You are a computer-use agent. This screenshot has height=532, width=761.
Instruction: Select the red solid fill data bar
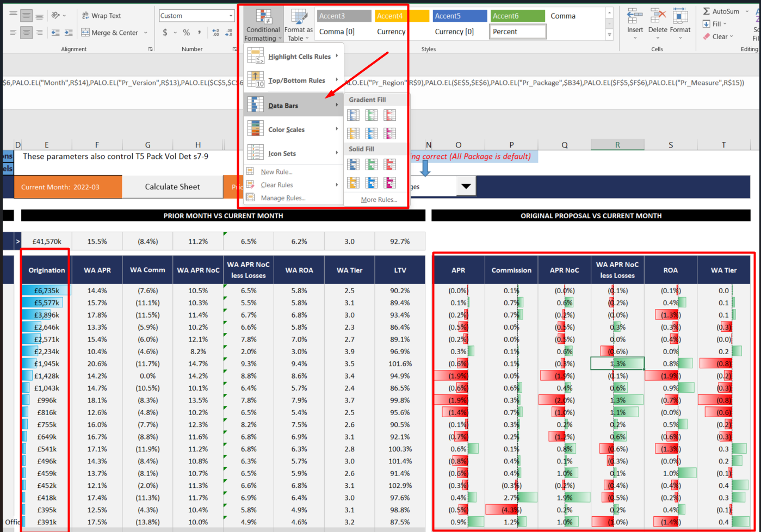pos(389,164)
